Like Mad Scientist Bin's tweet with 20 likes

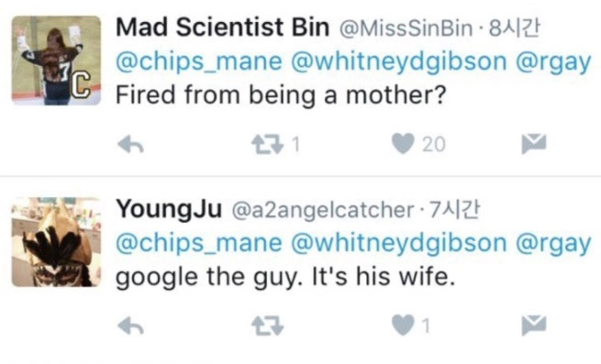(x=403, y=144)
